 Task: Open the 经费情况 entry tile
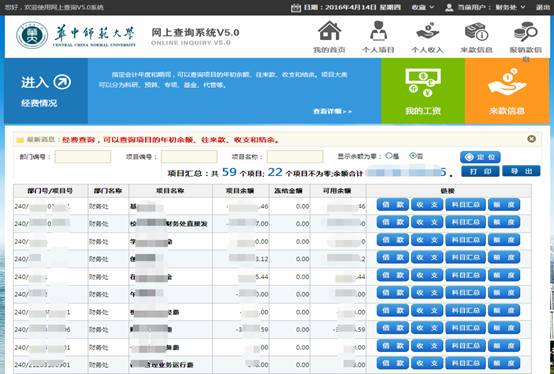tap(46, 91)
